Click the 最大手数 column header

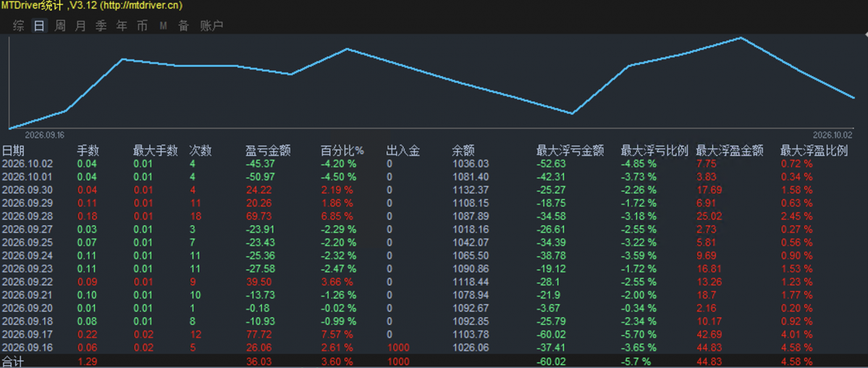(156, 151)
